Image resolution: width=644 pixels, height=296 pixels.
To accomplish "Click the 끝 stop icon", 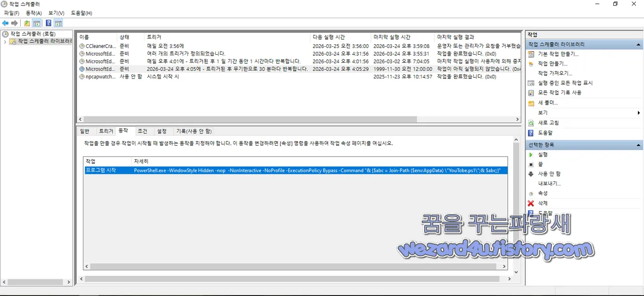I will (x=531, y=163).
